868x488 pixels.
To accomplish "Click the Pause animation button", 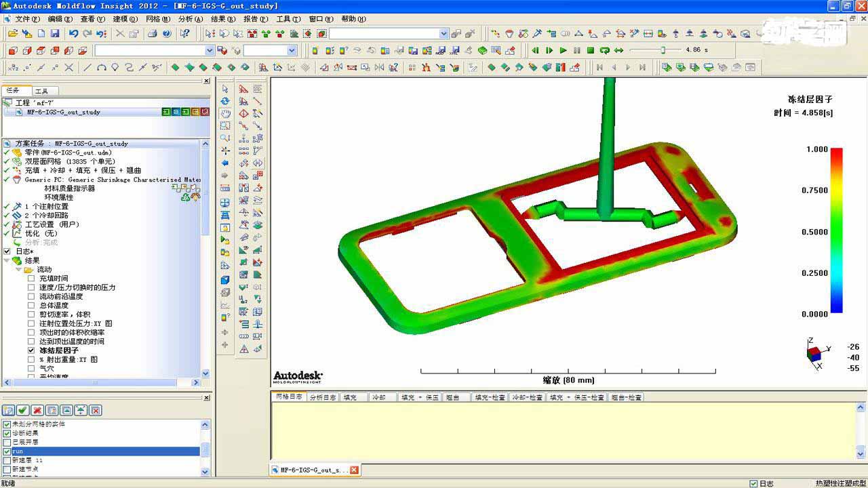I will (577, 50).
